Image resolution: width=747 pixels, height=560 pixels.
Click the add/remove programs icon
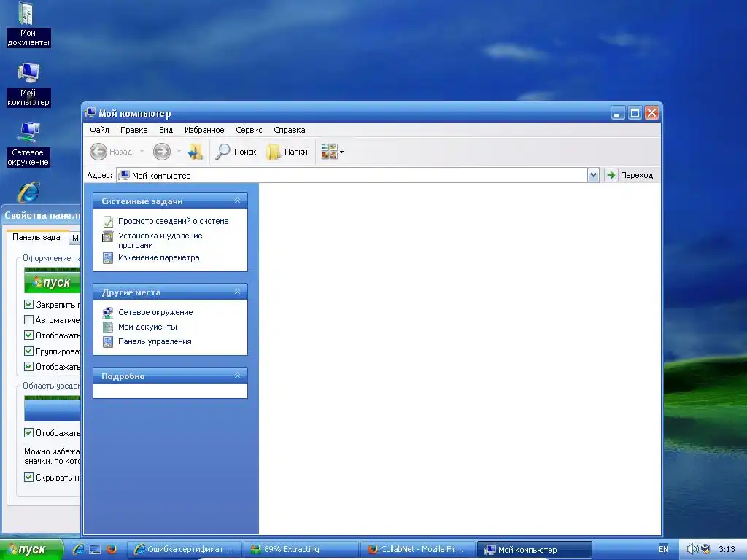pos(108,236)
